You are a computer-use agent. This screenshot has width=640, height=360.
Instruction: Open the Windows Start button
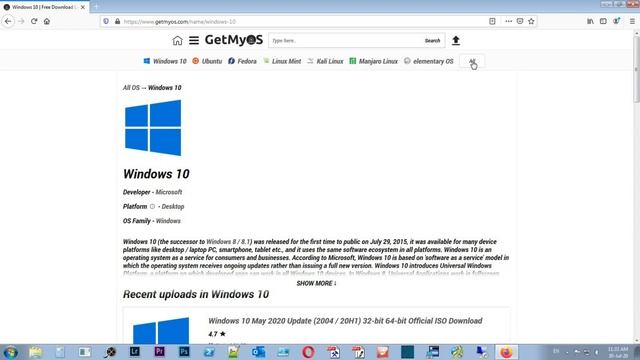click(10, 352)
